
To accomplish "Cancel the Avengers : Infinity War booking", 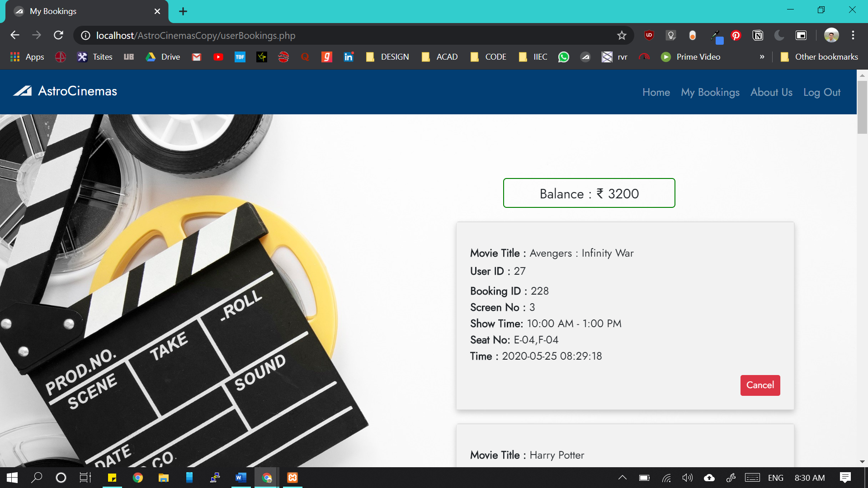I will 760,385.
